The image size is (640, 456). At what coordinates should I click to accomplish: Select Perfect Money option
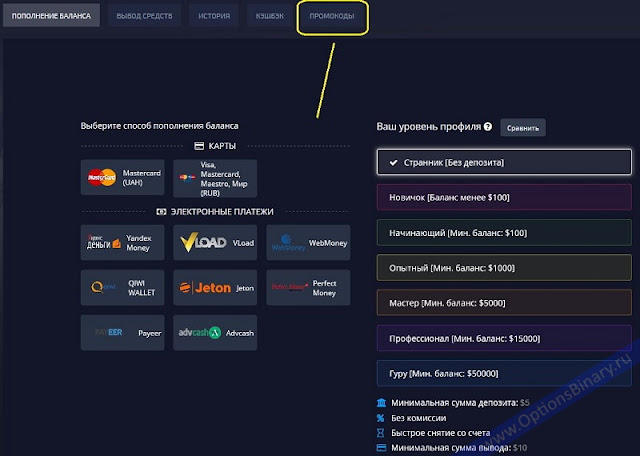coord(308,287)
